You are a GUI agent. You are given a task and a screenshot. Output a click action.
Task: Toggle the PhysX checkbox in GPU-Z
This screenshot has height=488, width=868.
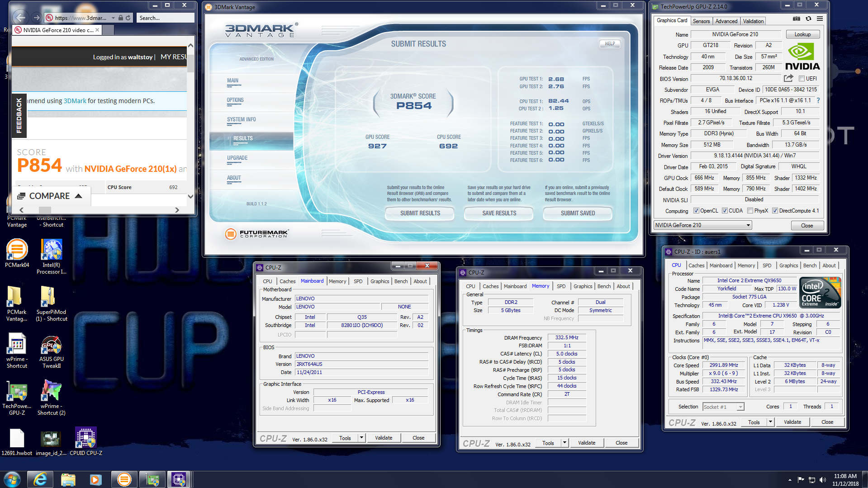click(750, 211)
